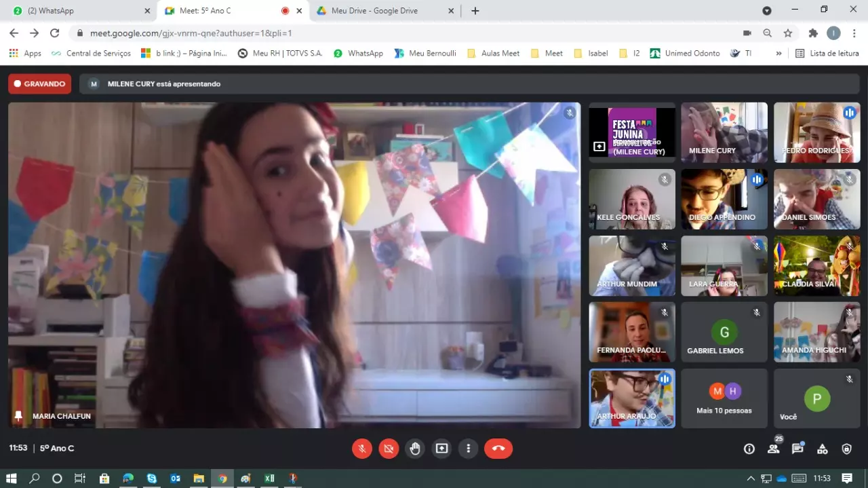Show the participants list with 25 badge
This screenshot has height=488, width=868.
(x=774, y=449)
